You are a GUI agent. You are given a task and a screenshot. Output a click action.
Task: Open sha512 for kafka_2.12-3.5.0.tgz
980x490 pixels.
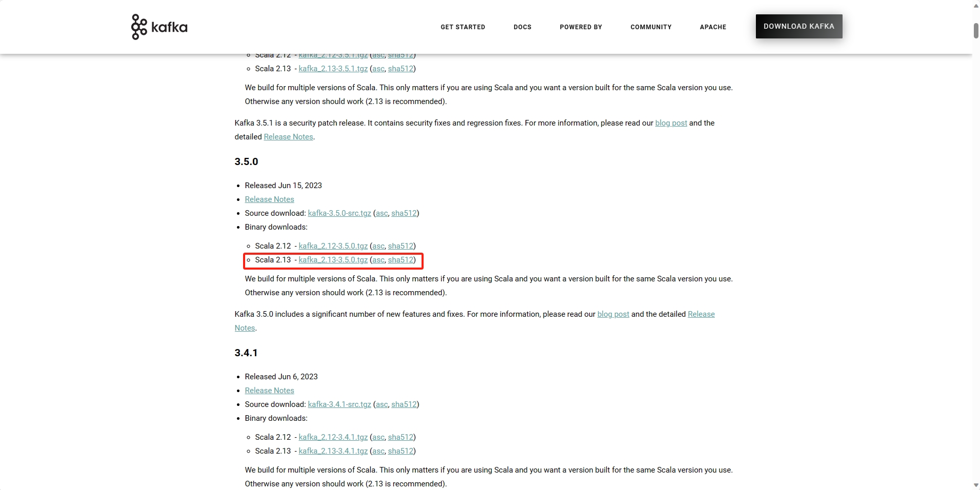coord(401,246)
